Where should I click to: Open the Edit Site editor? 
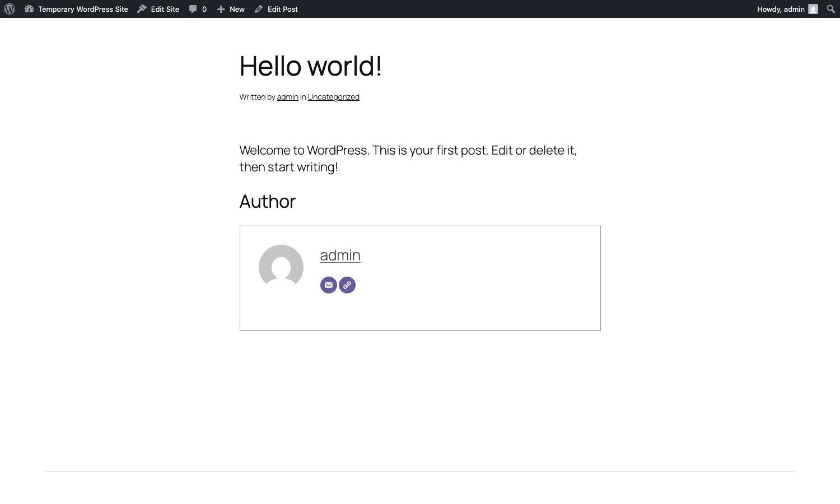click(158, 9)
